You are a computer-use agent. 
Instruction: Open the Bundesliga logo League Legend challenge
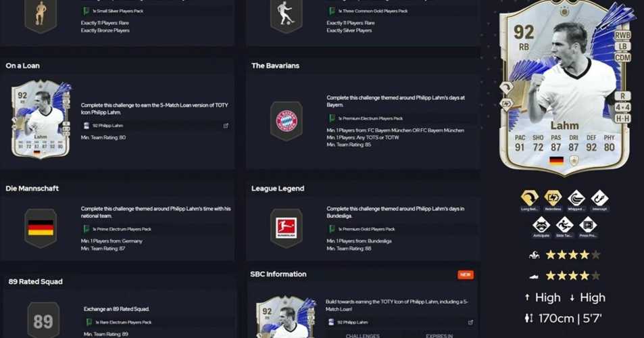coord(287,228)
